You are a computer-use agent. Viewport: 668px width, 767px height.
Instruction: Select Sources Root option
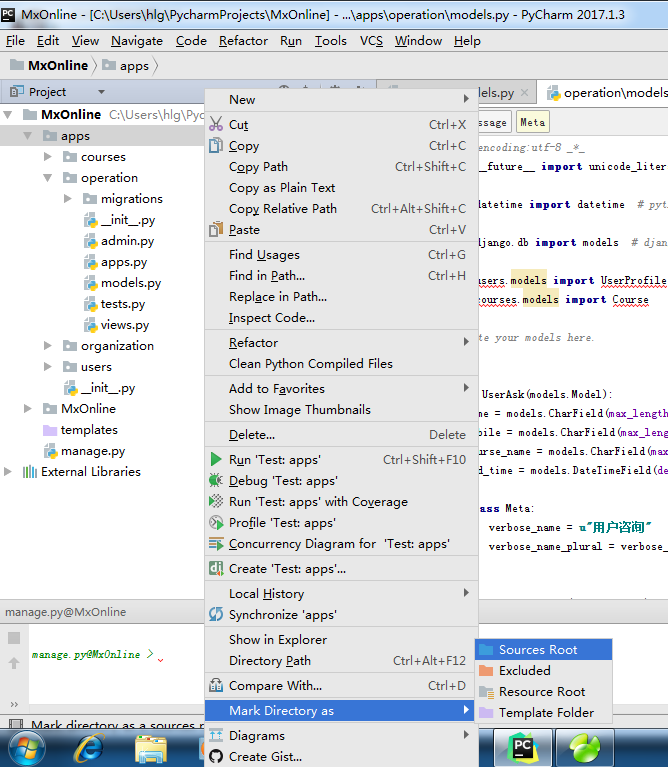point(543,650)
